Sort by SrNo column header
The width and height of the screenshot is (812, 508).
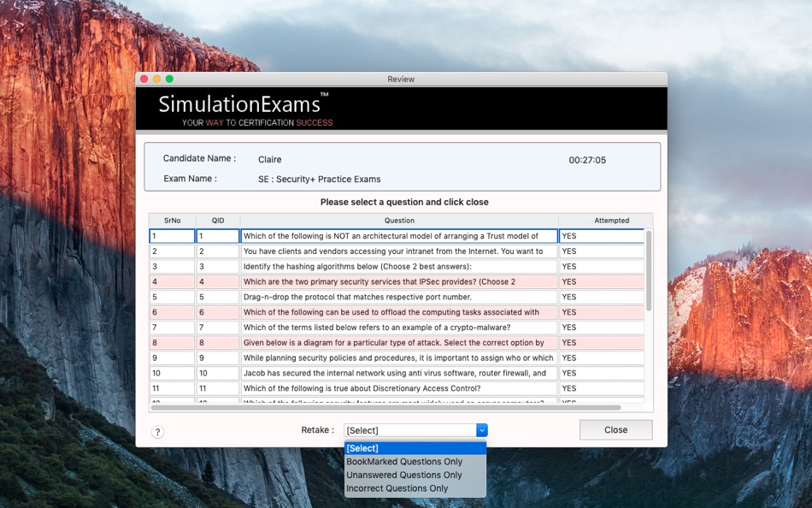pos(172,221)
